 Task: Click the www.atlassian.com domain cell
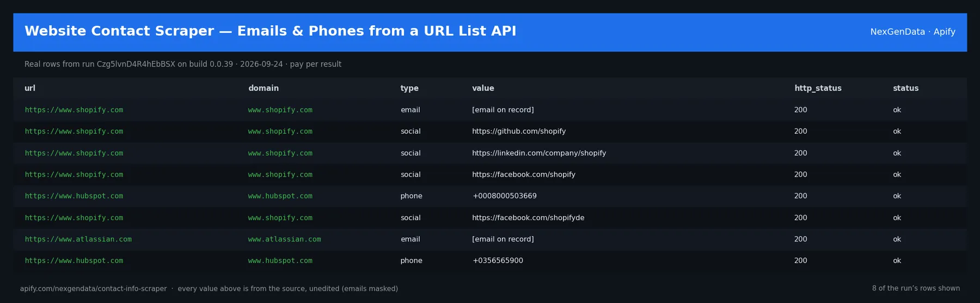pos(284,239)
